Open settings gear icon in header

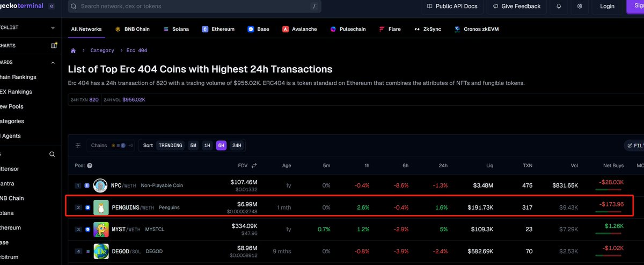point(580,6)
